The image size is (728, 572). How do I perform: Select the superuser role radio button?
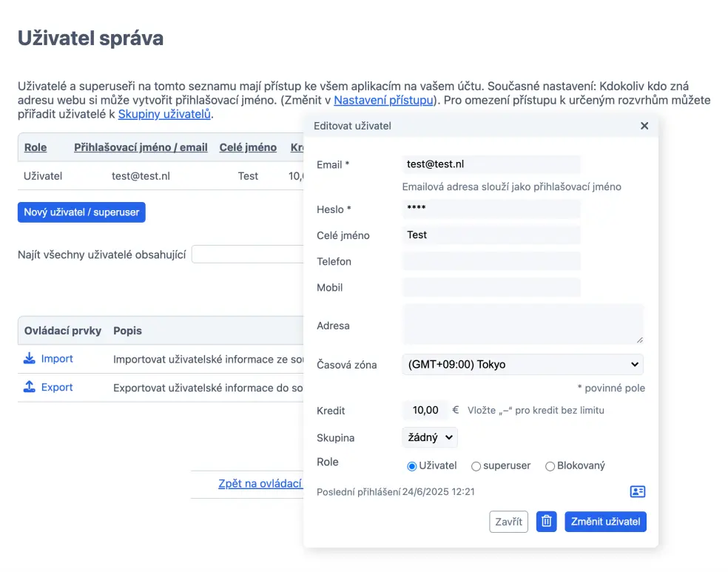click(476, 466)
